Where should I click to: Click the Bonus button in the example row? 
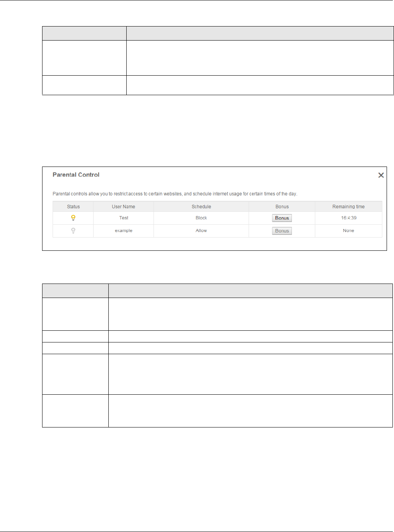coord(282,231)
